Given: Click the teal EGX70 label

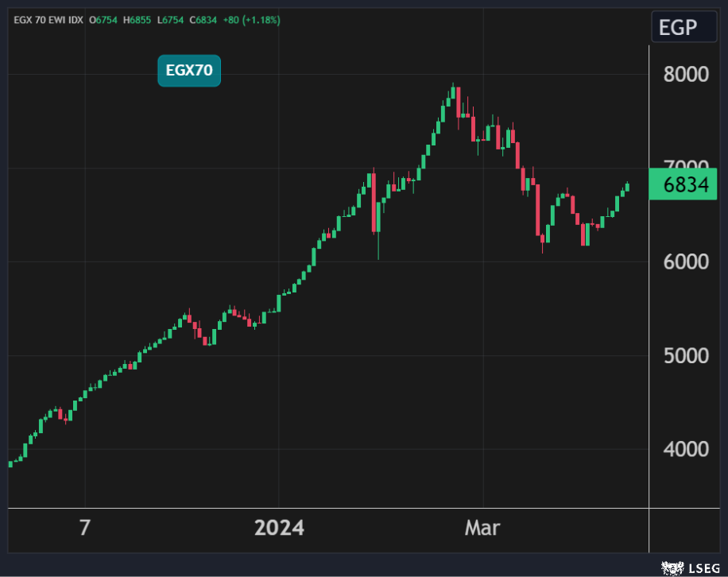Looking at the screenshot, I should pos(188,71).
